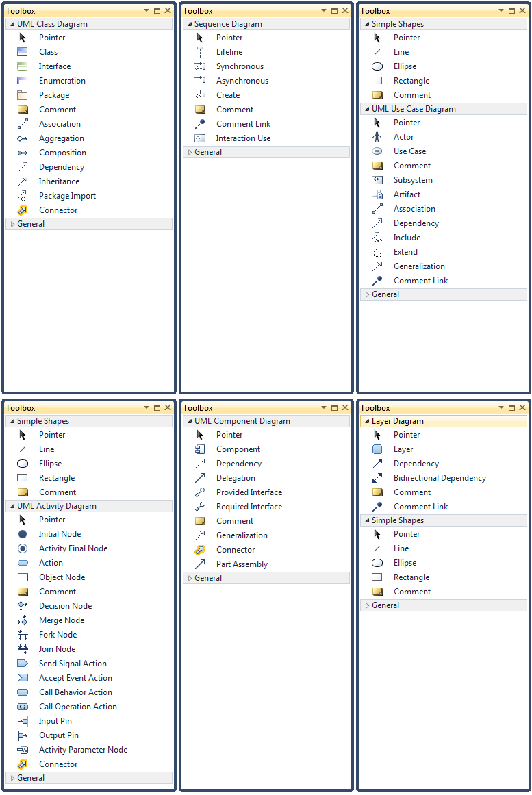The width and height of the screenshot is (532, 795).
Task: Select the Layer shape tool
Action: (x=403, y=449)
